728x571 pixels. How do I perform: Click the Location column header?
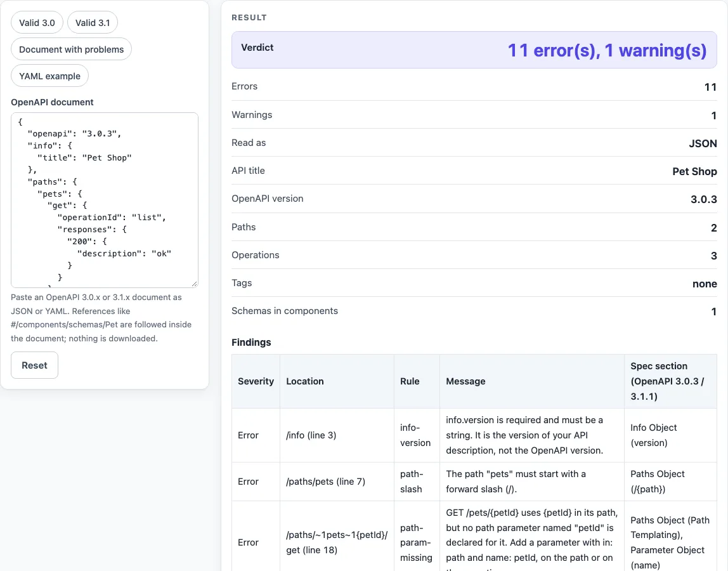337,381
